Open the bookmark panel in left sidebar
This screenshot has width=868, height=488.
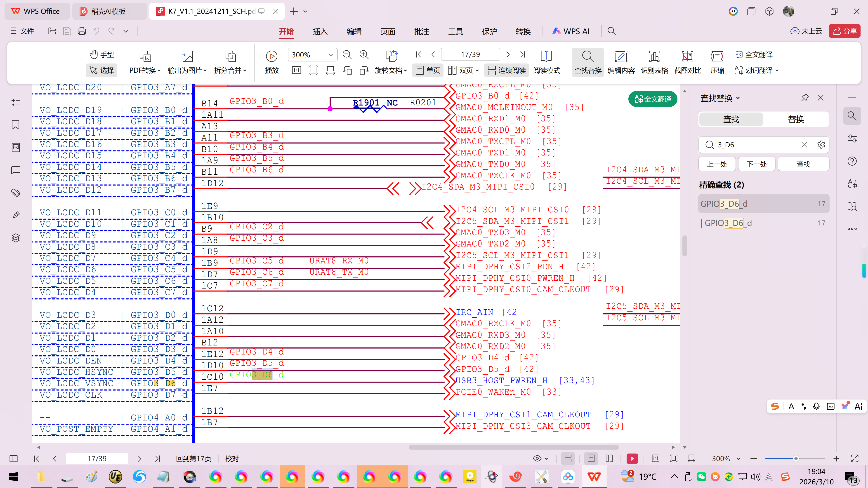(x=16, y=125)
